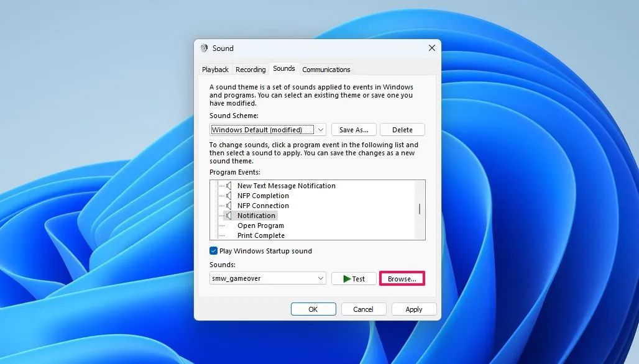The width and height of the screenshot is (639, 364).
Task: Click speaker icon beside NFP Connection
Action: [x=229, y=206]
